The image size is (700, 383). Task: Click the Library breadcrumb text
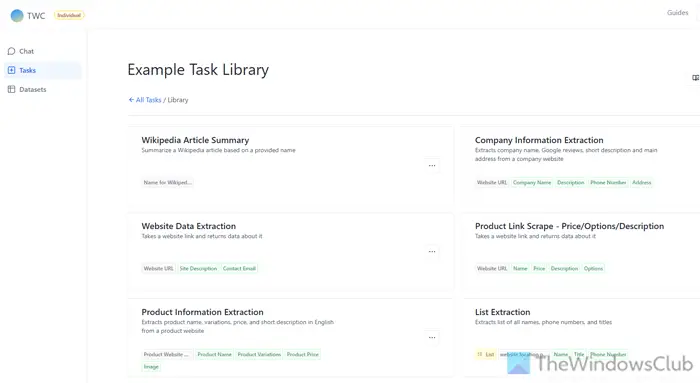pos(178,100)
